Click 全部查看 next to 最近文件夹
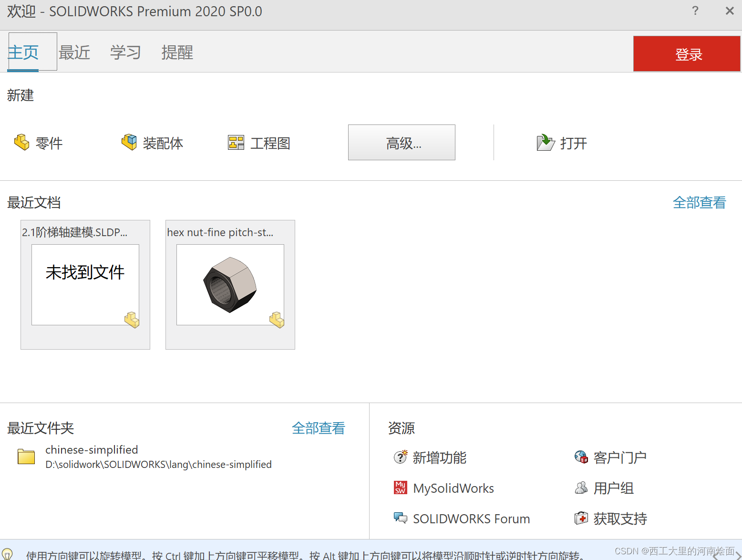742x560 pixels. coord(318,428)
